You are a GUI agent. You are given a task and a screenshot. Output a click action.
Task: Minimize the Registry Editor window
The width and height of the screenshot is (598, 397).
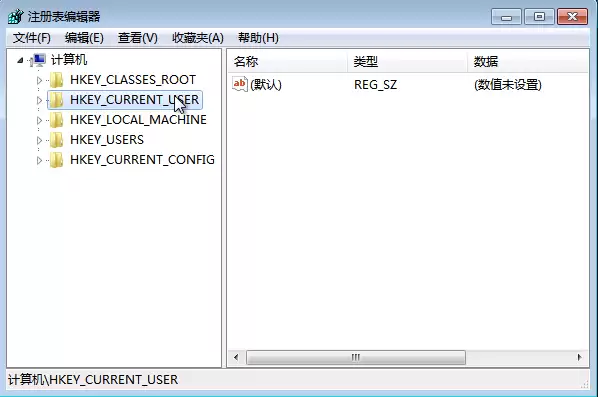[x=506, y=17]
